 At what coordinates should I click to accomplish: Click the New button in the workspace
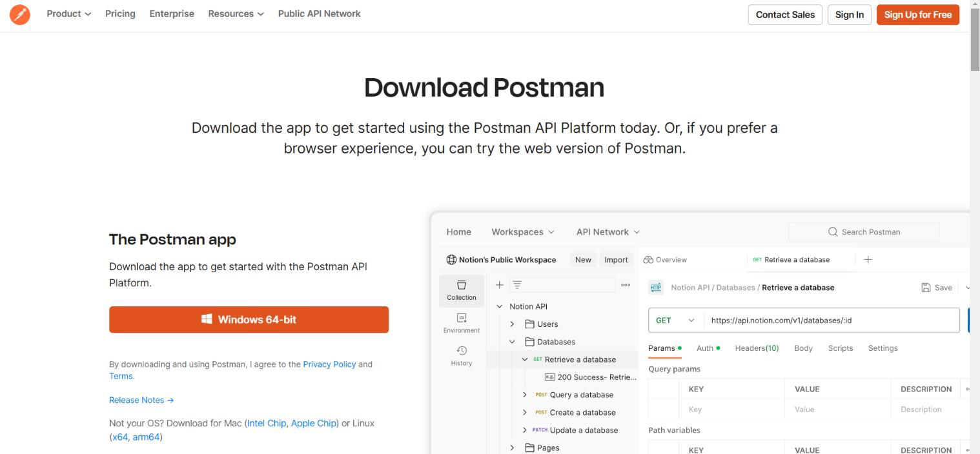(583, 259)
